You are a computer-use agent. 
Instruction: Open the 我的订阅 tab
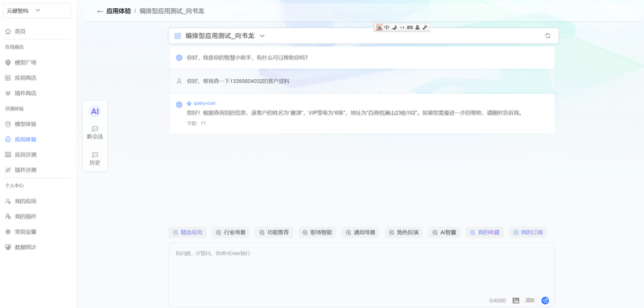click(x=528, y=232)
